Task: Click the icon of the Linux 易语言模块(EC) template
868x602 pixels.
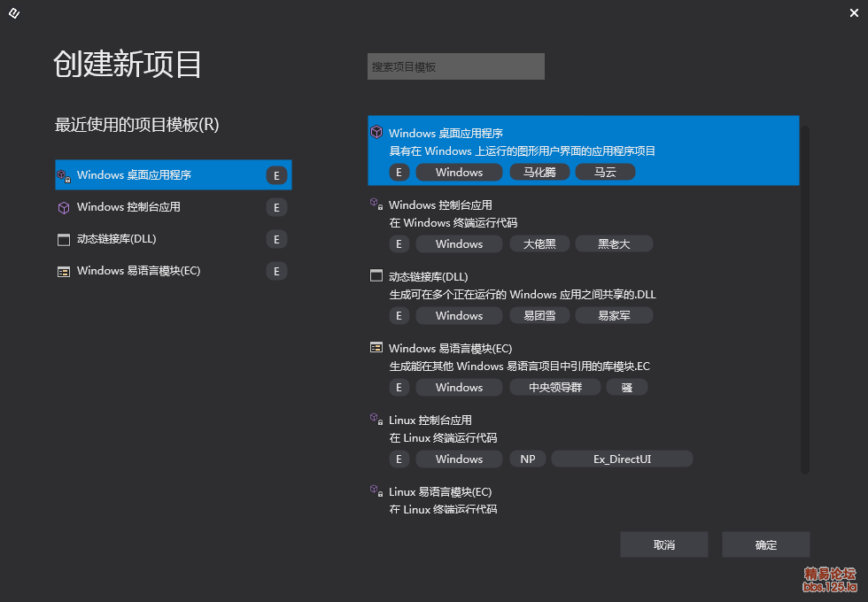Action: (x=376, y=490)
